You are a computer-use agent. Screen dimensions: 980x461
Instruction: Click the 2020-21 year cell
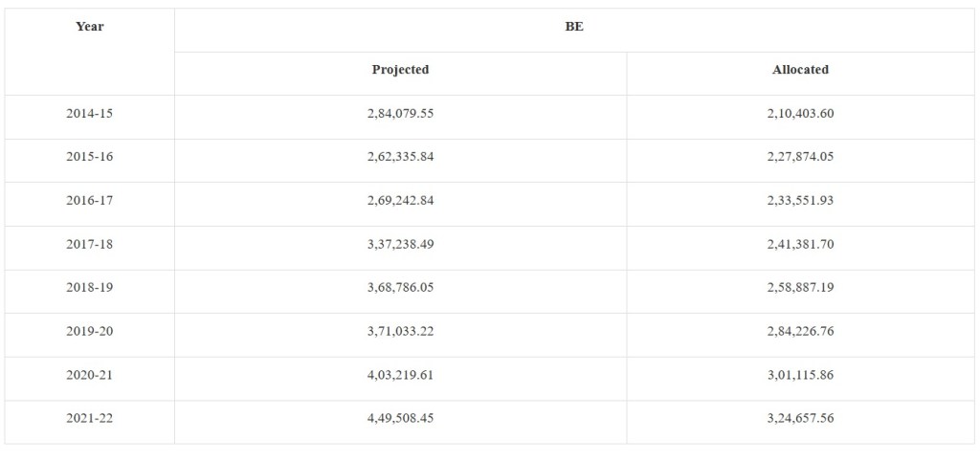tap(90, 375)
